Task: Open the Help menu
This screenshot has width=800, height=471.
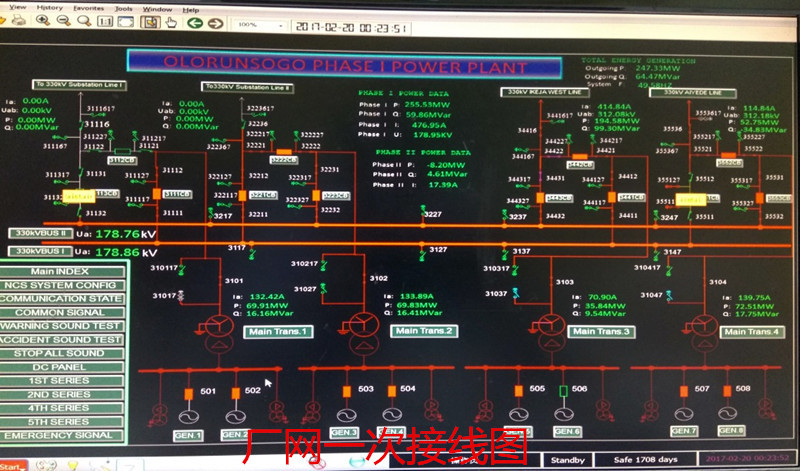Action: tap(191, 10)
